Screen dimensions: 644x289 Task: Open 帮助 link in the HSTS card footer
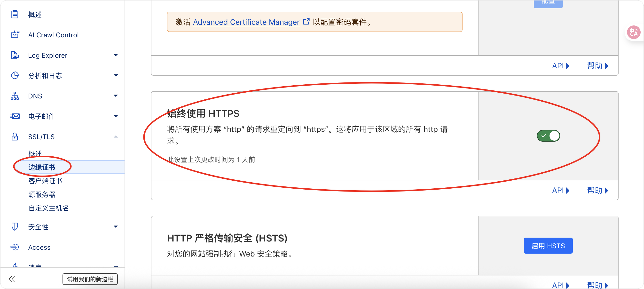click(597, 285)
